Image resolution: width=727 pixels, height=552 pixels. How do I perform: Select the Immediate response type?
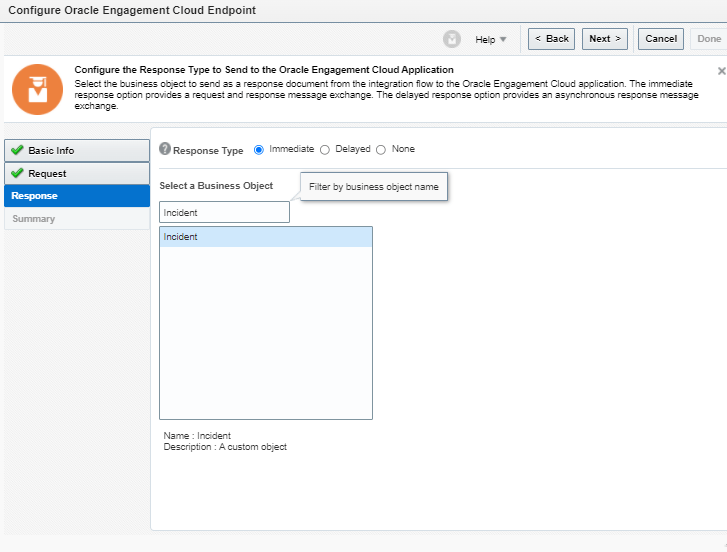(259, 150)
